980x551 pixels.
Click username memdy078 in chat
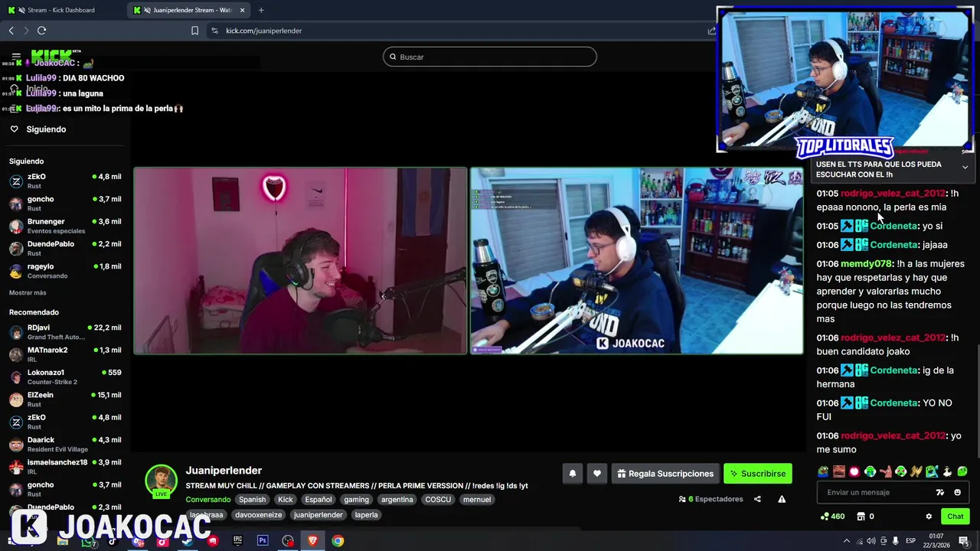click(866, 264)
